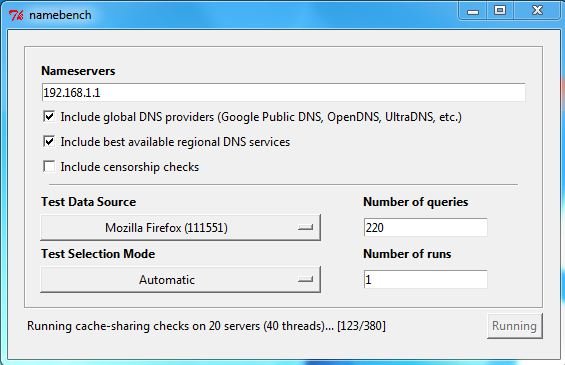Click the Test Data Source label
Viewport: 565px width, 365px height.
(89, 202)
